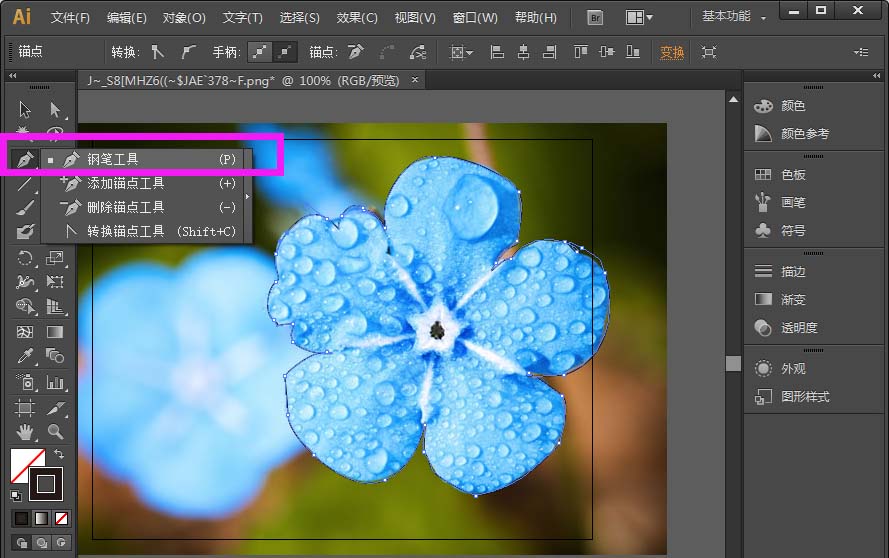Click the stroke color swatch
The width and height of the screenshot is (889, 558).
[45, 484]
